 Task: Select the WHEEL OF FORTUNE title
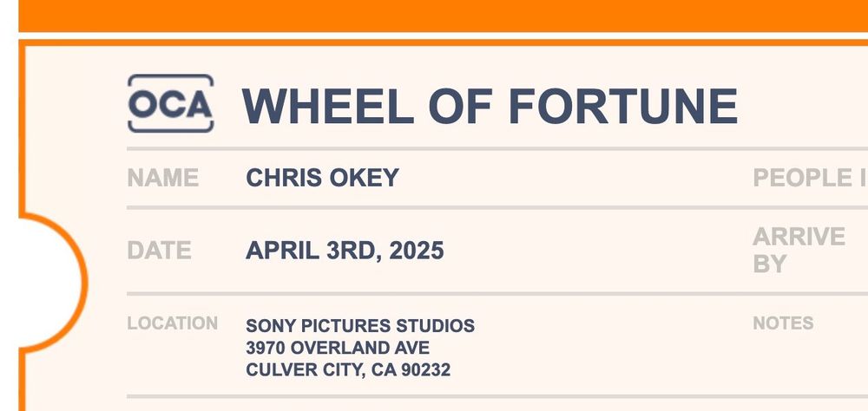(490, 106)
